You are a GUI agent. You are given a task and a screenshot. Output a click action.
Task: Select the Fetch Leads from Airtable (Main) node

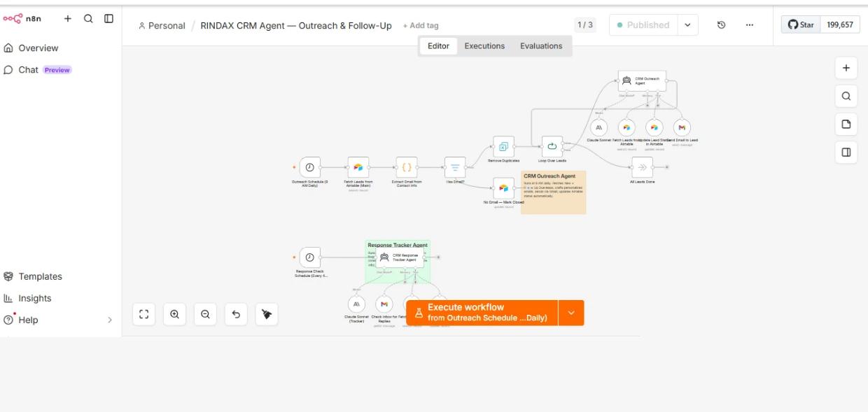point(358,168)
